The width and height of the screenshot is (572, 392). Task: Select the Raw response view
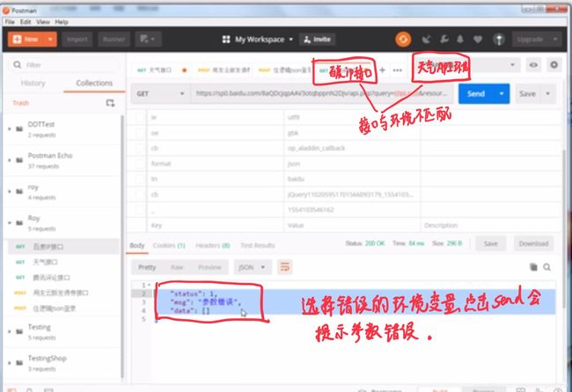177,267
